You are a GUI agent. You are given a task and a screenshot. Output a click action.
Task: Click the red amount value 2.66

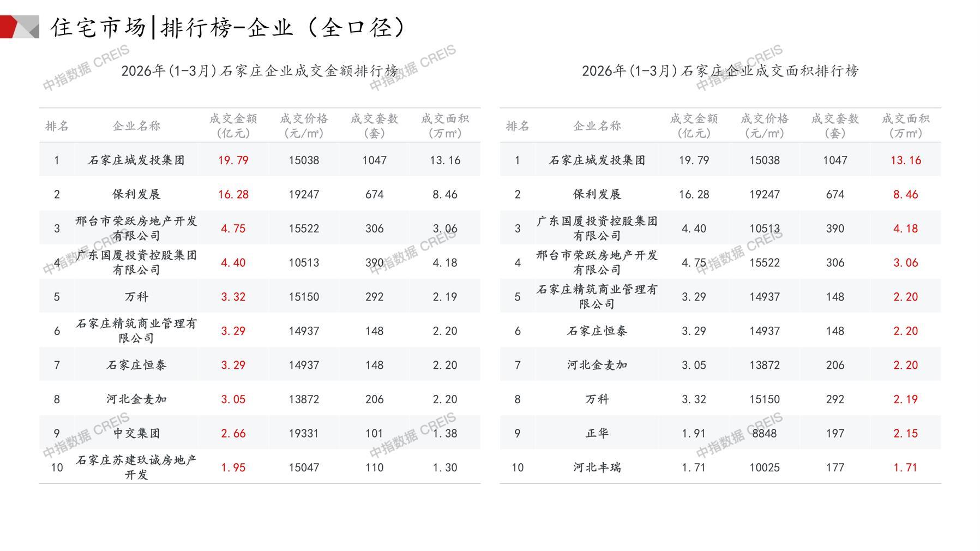[233, 433]
